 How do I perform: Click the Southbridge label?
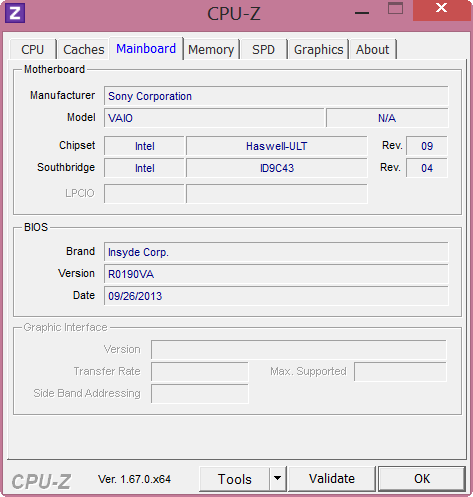(66, 167)
